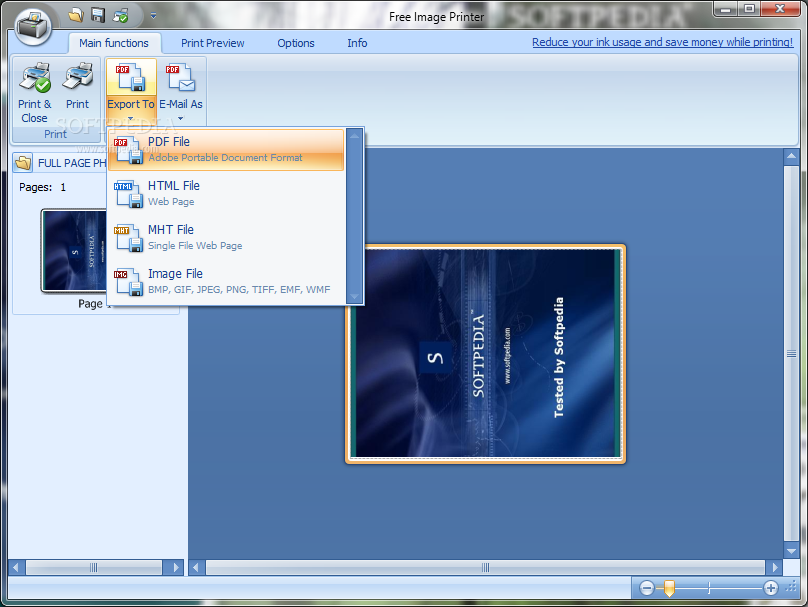This screenshot has width=808, height=607.
Task: Click thumbnail panel scrollbar left arrow
Action: coord(16,568)
